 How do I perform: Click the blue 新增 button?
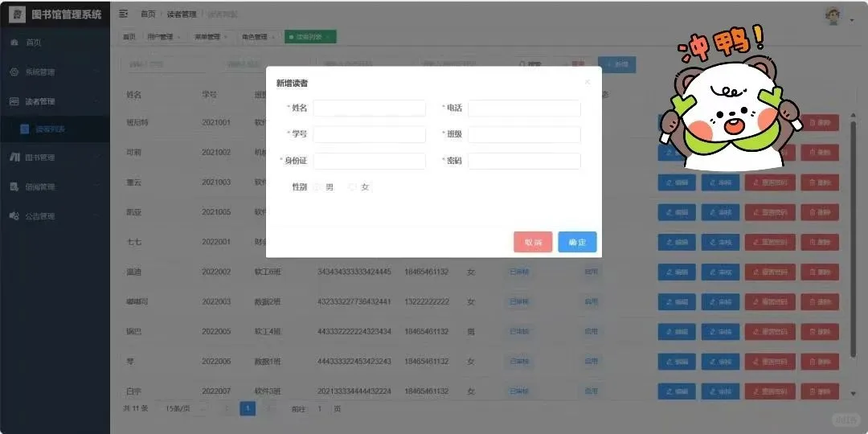click(x=616, y=65)
